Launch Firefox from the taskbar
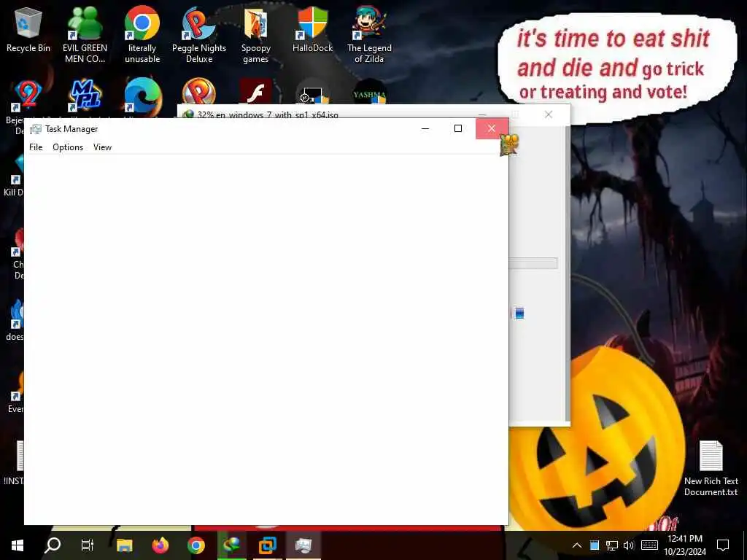Image resolution: width=747 pixels, height=560 pixels. tap(160, 545)
